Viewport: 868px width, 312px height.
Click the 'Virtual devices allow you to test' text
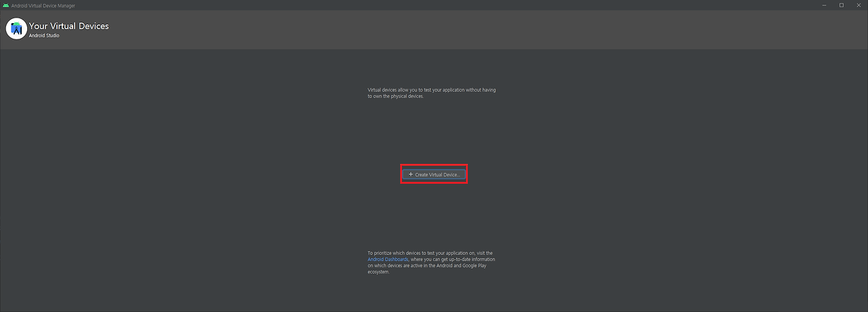click(x=433, y=93)
